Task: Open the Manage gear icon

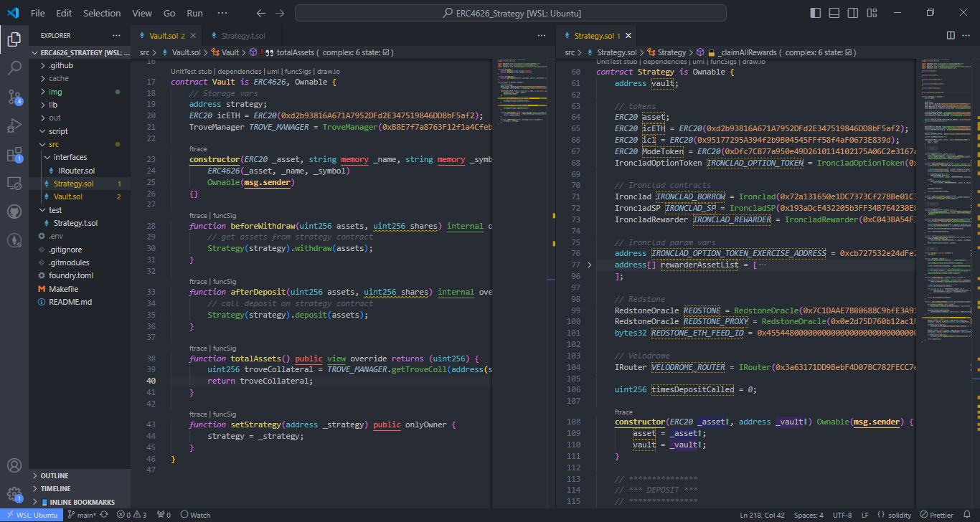Action: (x=14, y=494)
